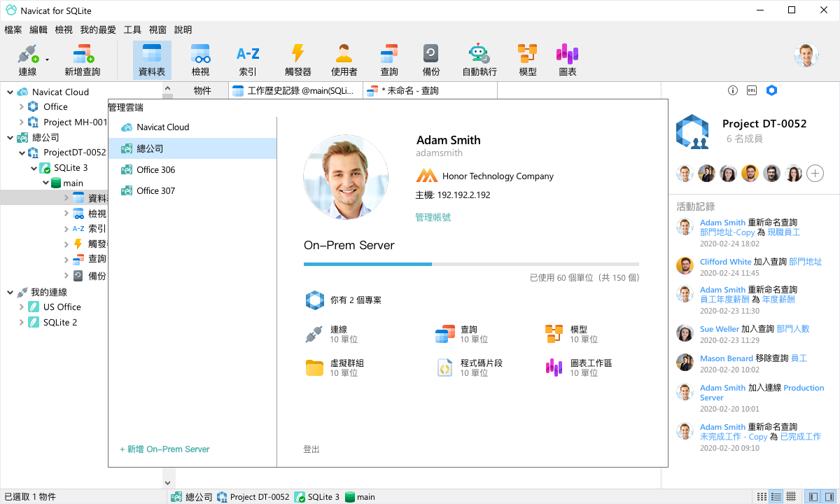Screen dimensions: 840x504
Task: Open the 連線 dropdown arrow
Action: [48, 60]
